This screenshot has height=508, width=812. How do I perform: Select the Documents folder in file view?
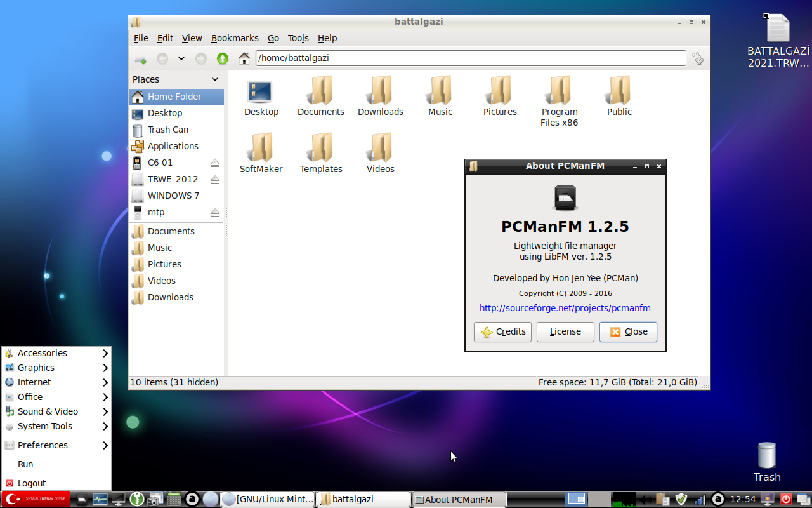point(321,97)
